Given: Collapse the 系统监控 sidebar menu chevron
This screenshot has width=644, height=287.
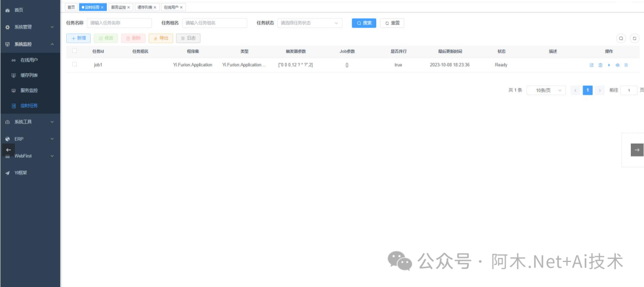Looking at the screenshot, I should point(52,44).
